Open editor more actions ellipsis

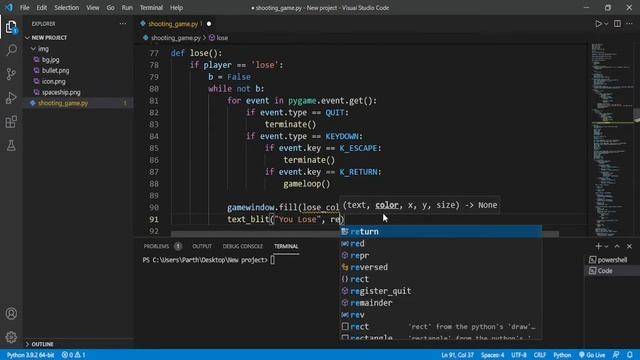coord(629,24)
